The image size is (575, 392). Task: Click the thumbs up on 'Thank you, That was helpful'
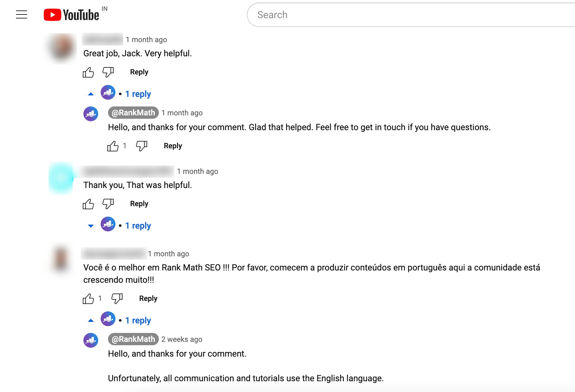pos(88,204)
